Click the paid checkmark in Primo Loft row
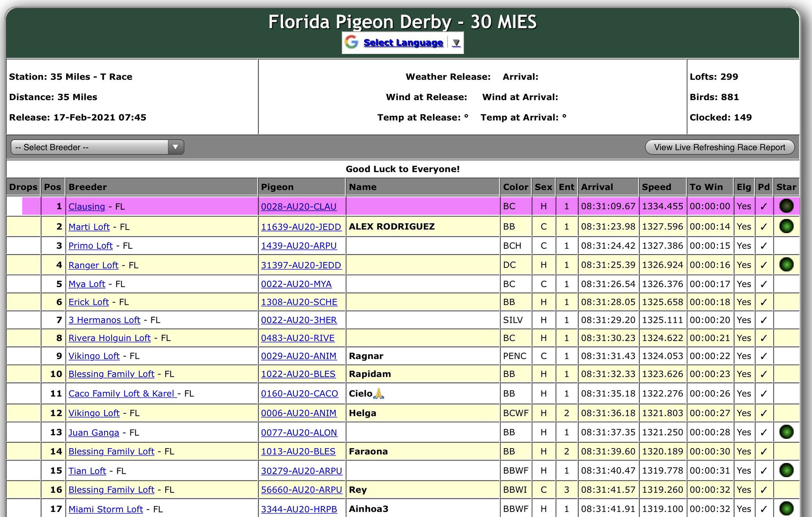812x517 pixels. pyautogui.click(x=763, y=246)
